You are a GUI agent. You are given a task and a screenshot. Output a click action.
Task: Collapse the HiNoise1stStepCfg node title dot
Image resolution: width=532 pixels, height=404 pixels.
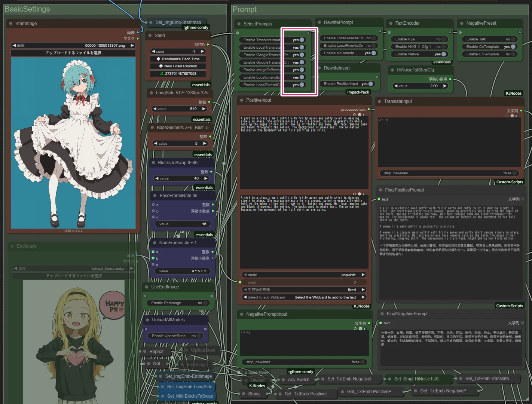(392, 70)
